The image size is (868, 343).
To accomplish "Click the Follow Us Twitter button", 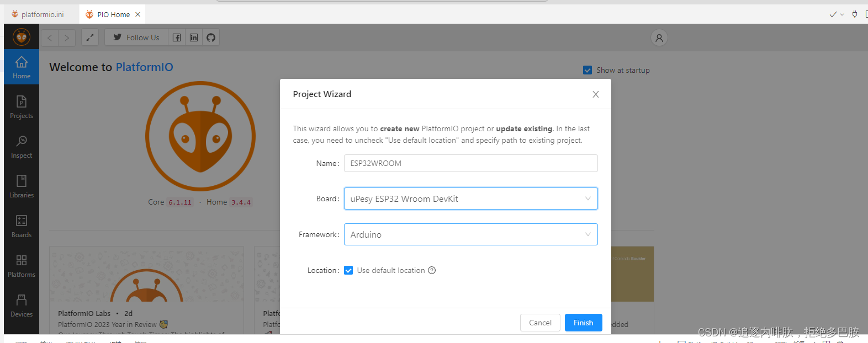I will point(136,37).
